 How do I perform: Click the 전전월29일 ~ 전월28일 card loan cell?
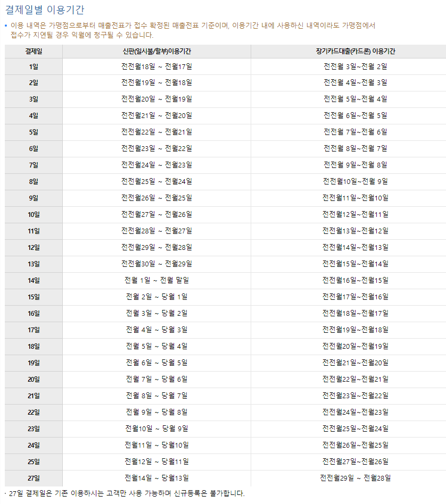point(355,478)
